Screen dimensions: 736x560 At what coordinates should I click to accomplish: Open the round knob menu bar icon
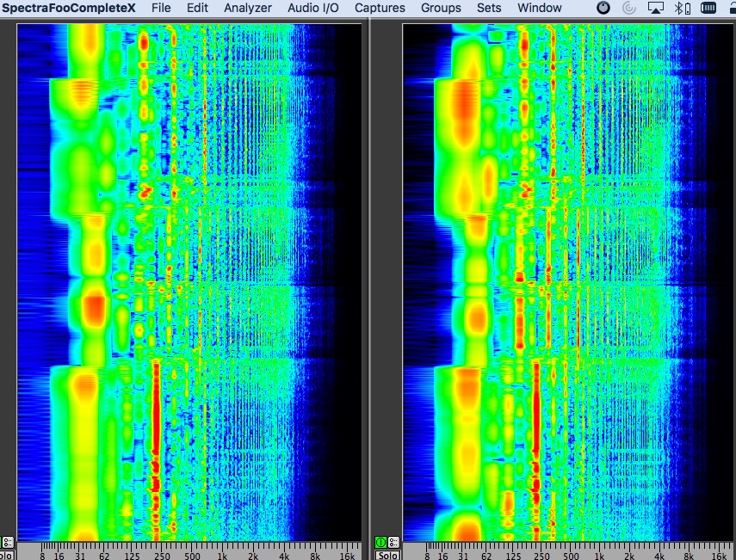(603, 9)
